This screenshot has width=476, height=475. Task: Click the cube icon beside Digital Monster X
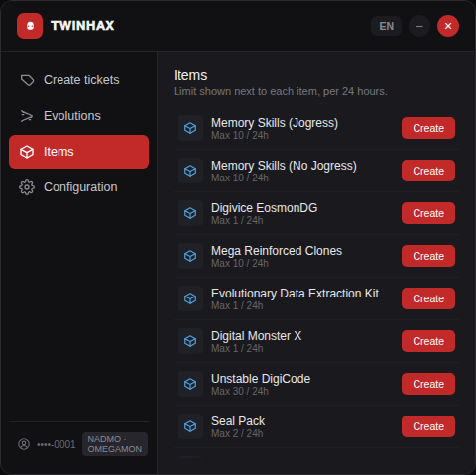coord(190,341)
